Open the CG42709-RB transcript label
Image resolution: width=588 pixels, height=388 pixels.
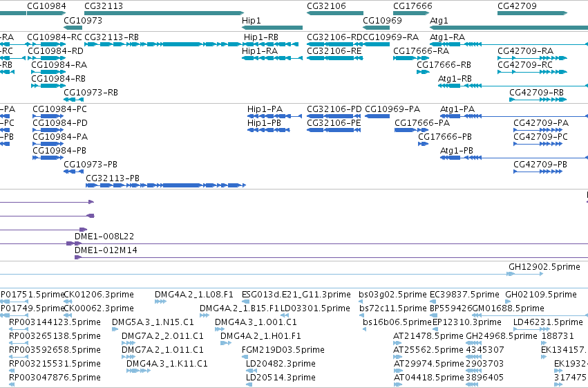(537, 93)
